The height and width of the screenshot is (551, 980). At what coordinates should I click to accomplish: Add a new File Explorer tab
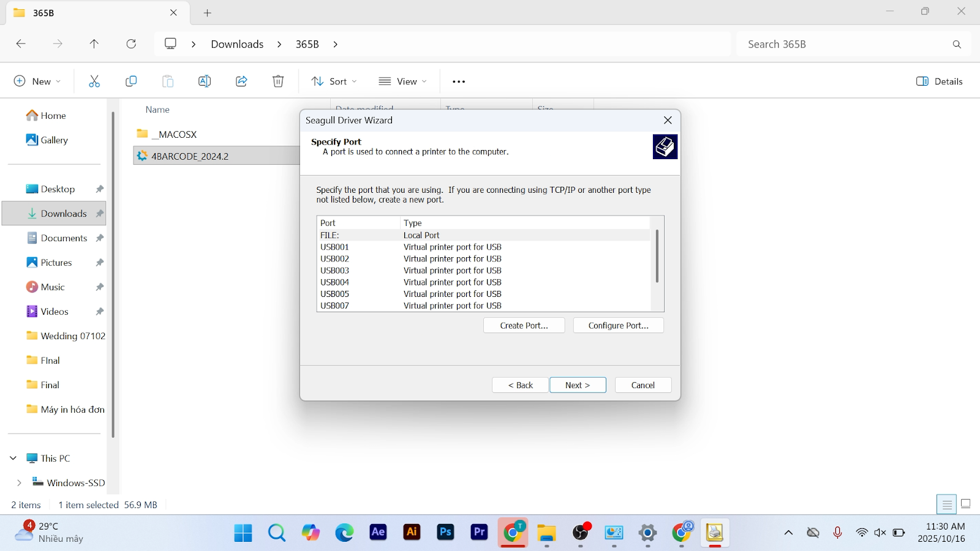(208, 13)
